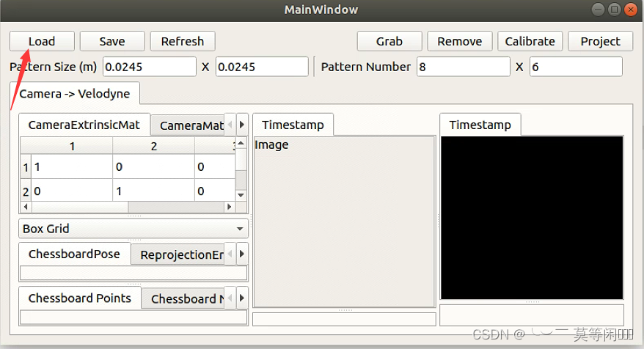The height and width of the screenshot is (349, 644).
Task: Open the ReprojectionError tab
Action: [178, 254]
